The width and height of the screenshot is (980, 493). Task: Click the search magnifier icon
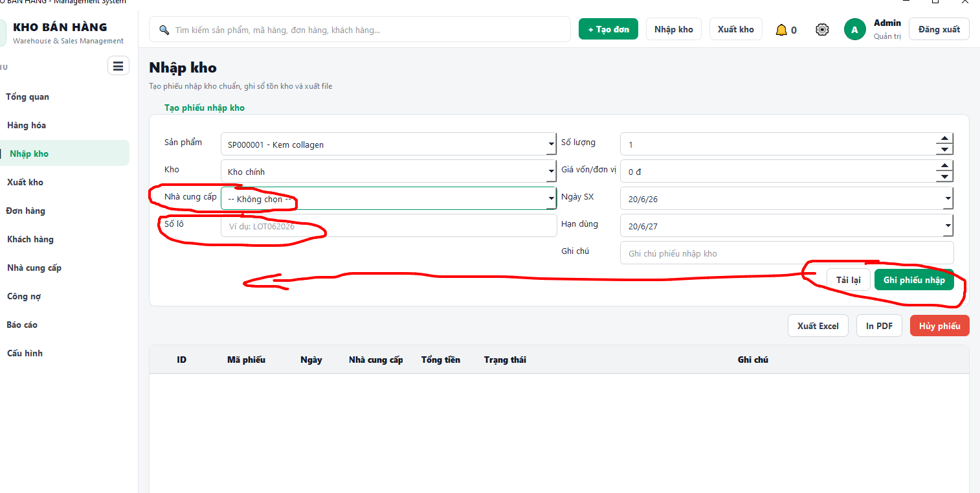click(164, 30)
